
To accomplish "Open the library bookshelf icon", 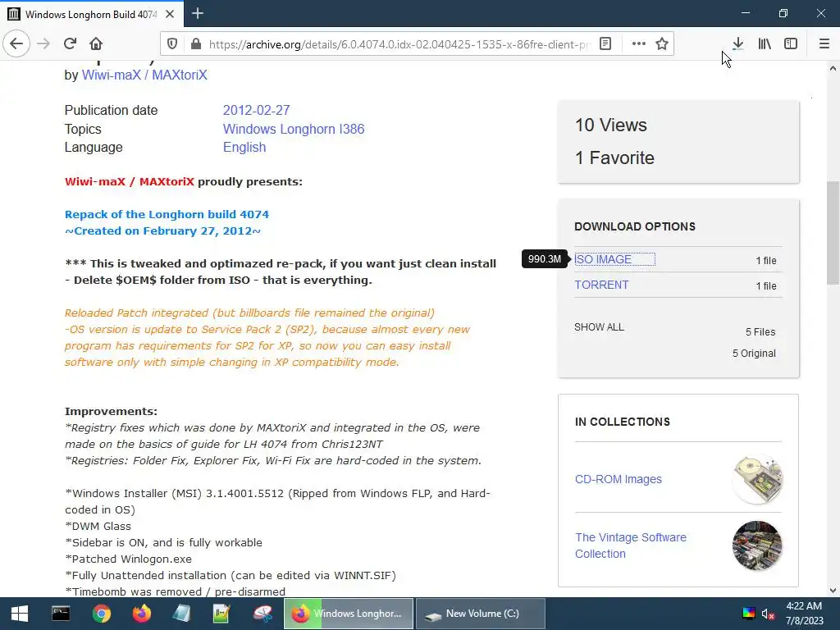I will (765, 43).
